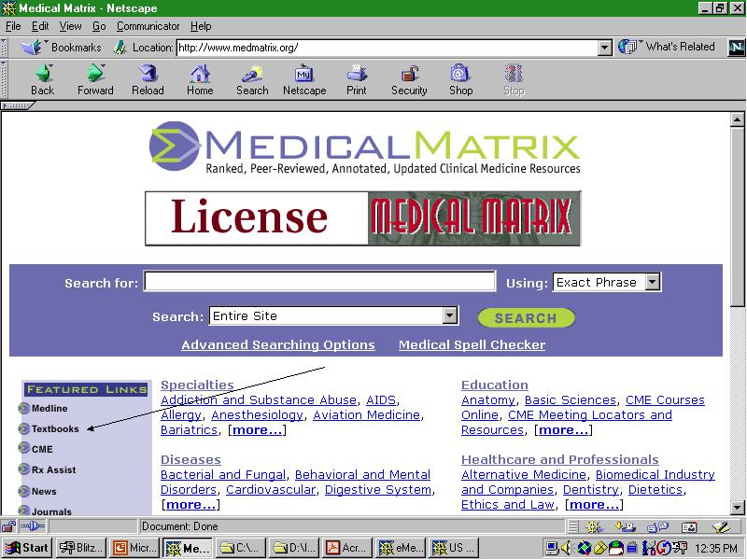
Task: Click in the Search for text field
Action: [319, 281]
